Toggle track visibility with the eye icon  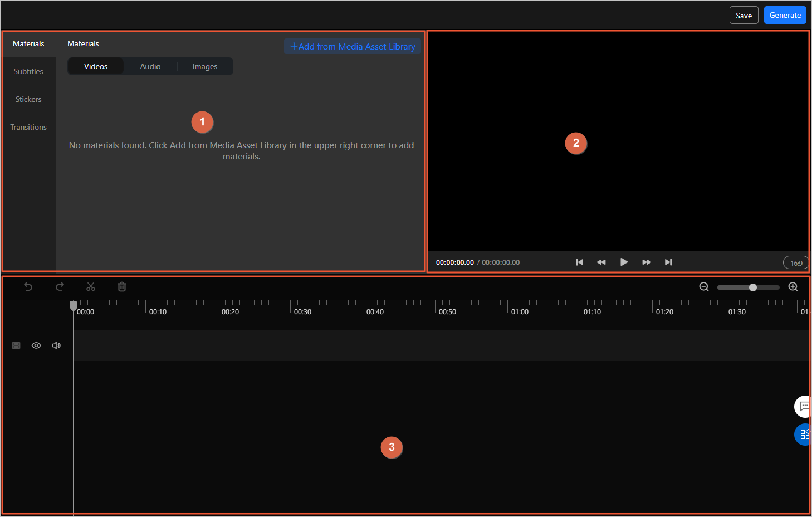click(36, 345)
